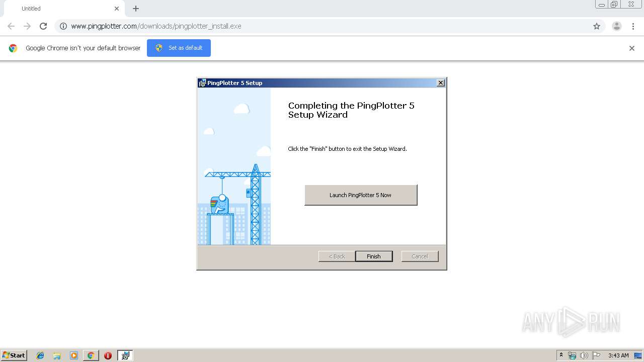Click the taskbar clock showing 3:43 AM
This screenshot has width=644, height=362.
618,355
